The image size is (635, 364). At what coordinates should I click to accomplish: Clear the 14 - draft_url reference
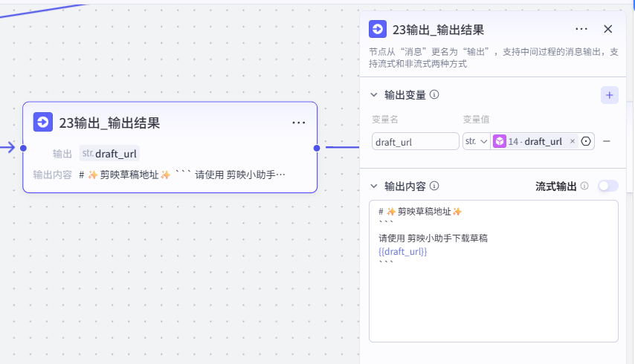pyautogui.click(x=573, y=141)
